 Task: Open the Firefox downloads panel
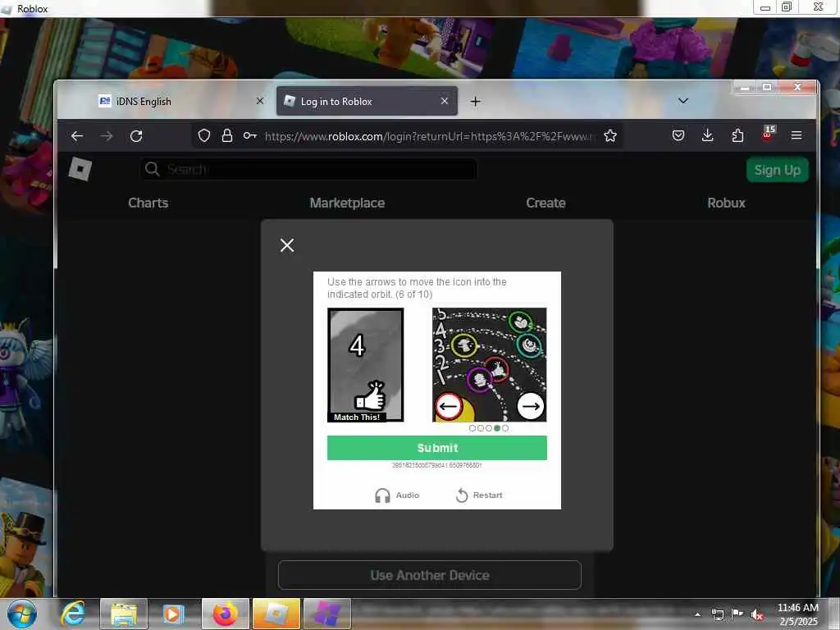(708, 135)
